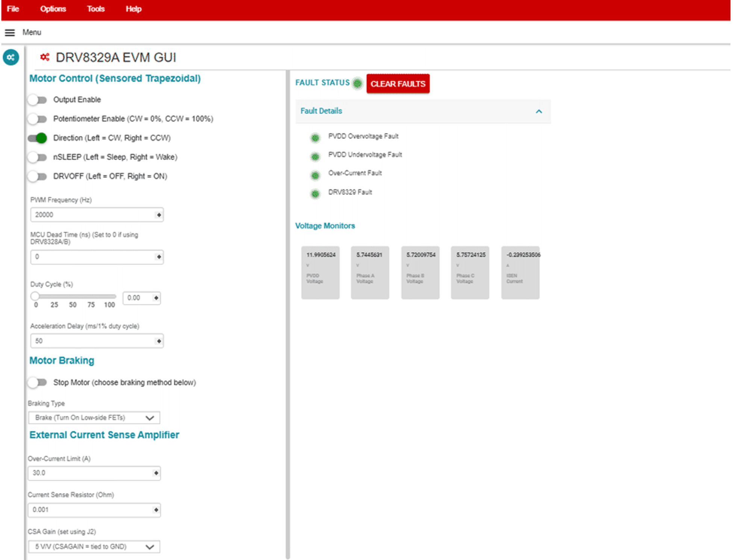Click the FAULT STATUS indicator LED

pos(357,83)
